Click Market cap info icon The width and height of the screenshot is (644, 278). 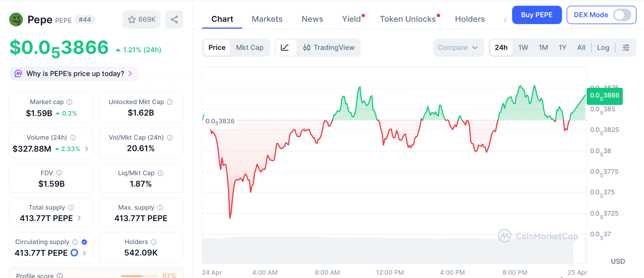[69, 102]
